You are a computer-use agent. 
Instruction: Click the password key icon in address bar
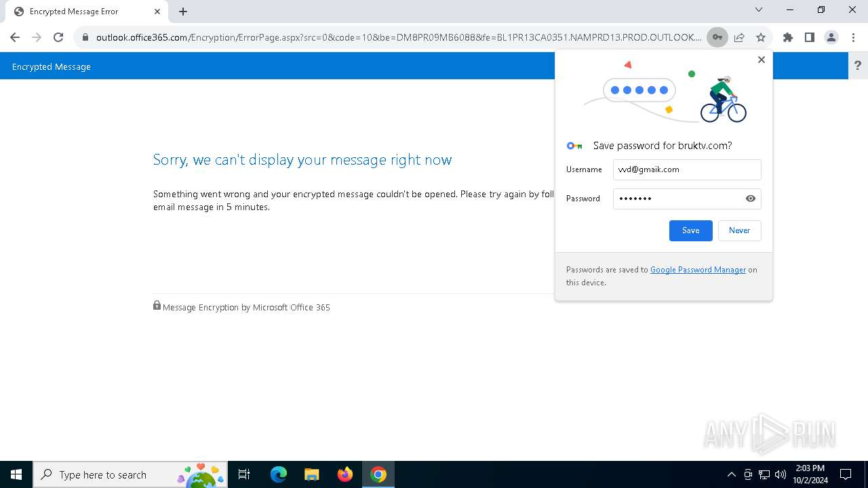click(717, 37)
